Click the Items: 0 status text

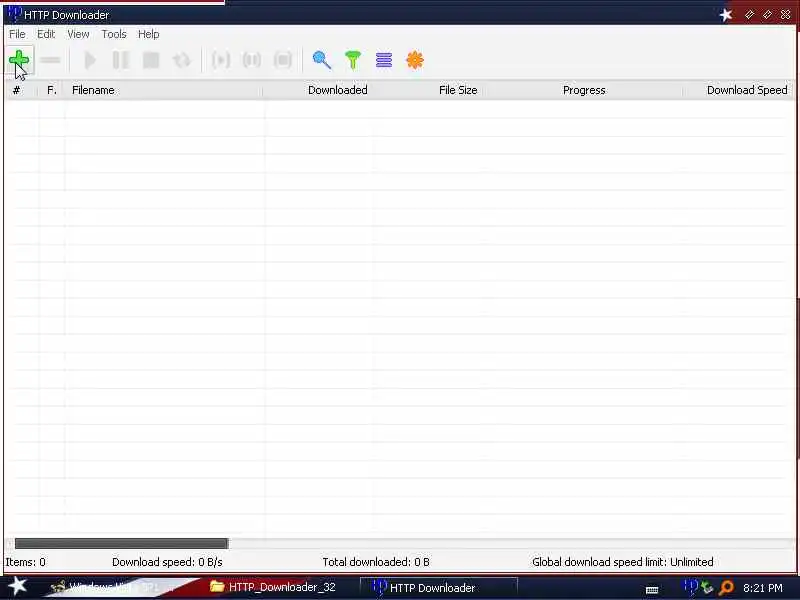coord(26,562)
